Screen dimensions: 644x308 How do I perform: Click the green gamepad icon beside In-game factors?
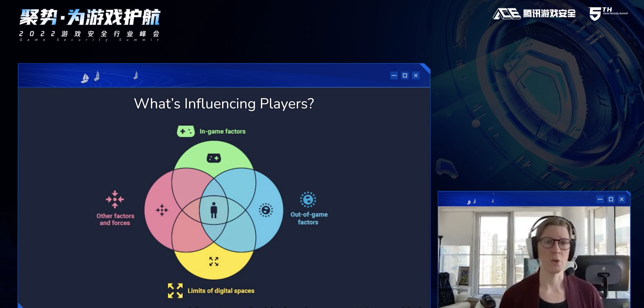(x=186, y=131)
